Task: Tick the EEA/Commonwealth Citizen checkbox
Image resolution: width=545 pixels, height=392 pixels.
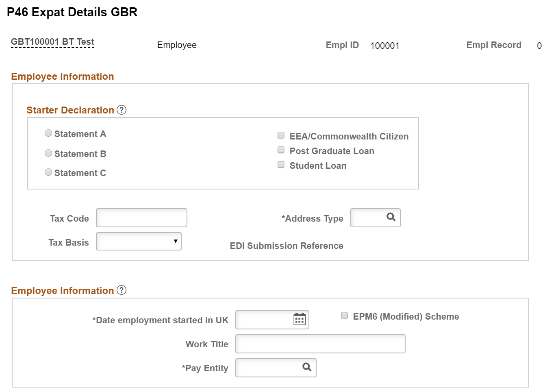Action: click(281, 135)
